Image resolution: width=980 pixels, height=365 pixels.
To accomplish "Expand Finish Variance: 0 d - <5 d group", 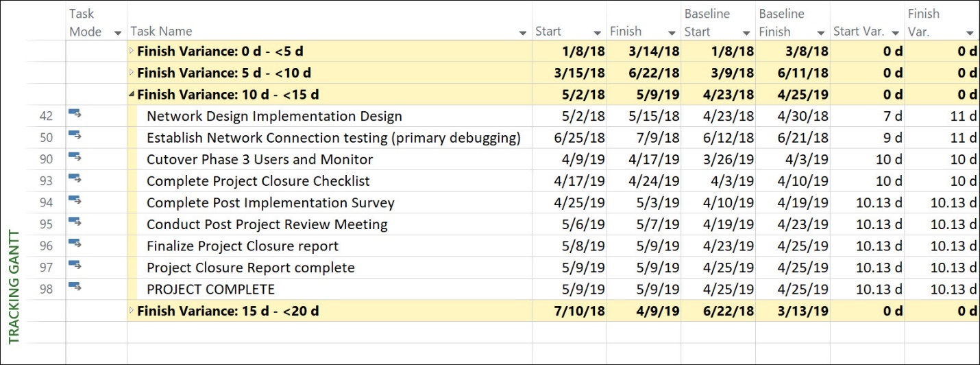I will coord(132,51).
